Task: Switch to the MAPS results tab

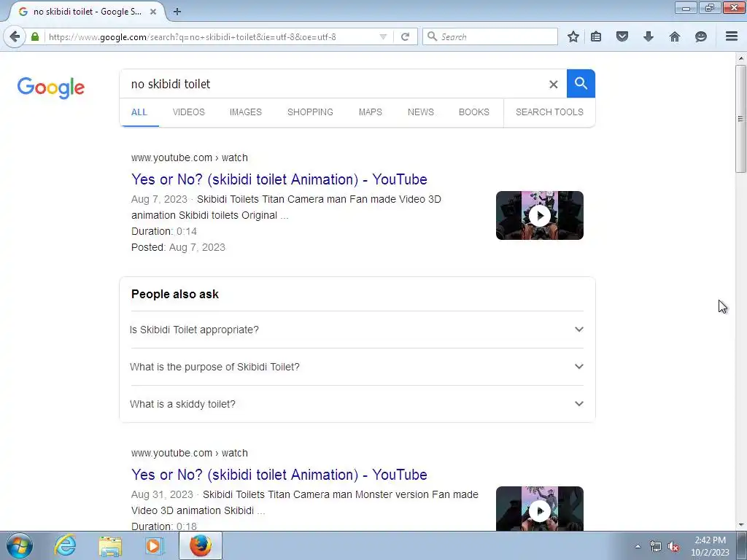Action: [370, 112]
